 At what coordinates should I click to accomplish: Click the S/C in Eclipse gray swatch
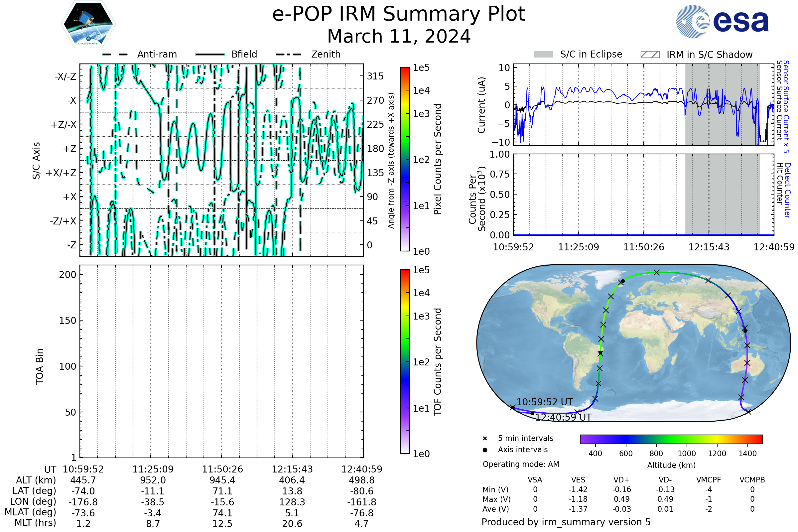point(544,55)
